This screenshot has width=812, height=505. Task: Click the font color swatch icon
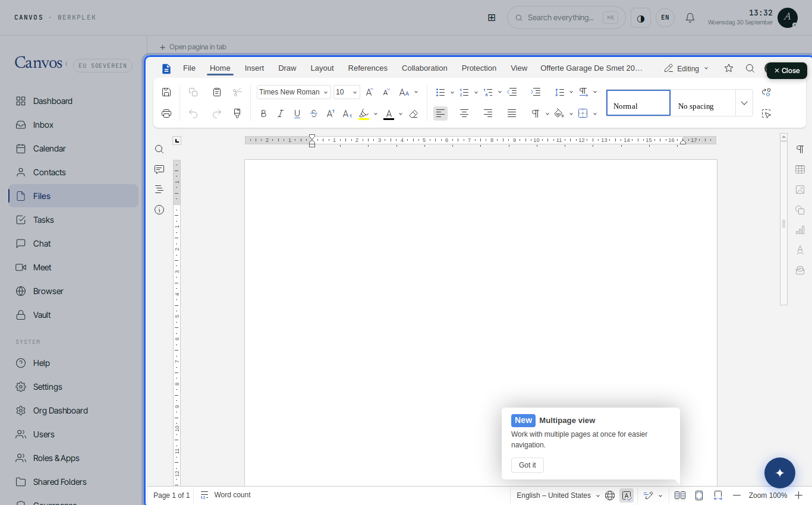pyautogui.click(x=389, y=113)
